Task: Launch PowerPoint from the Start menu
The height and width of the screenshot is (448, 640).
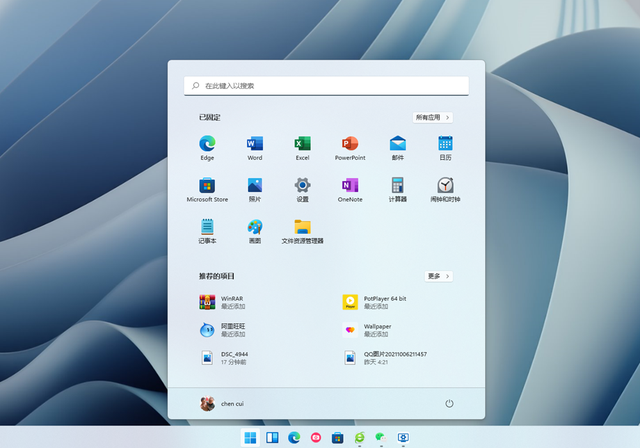Action: [350, 147]
